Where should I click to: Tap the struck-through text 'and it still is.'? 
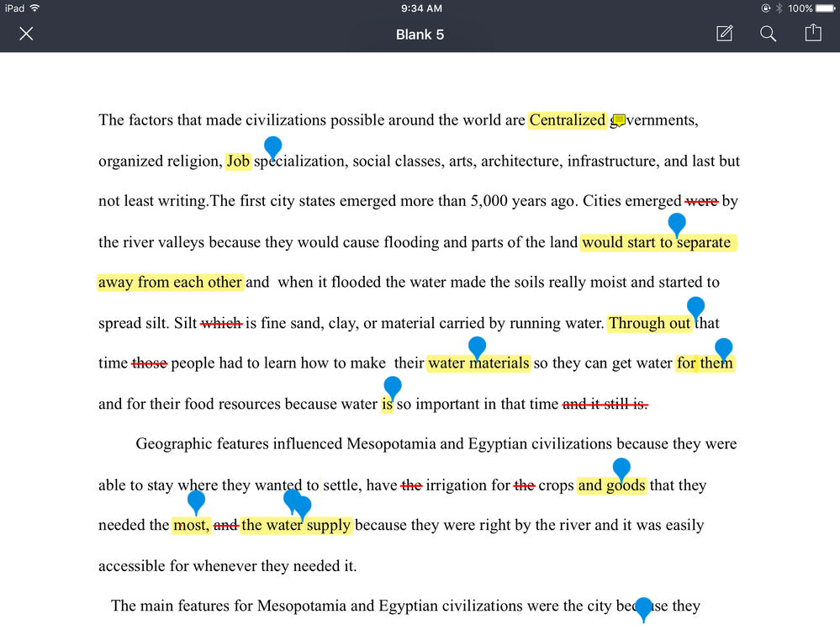605,405
